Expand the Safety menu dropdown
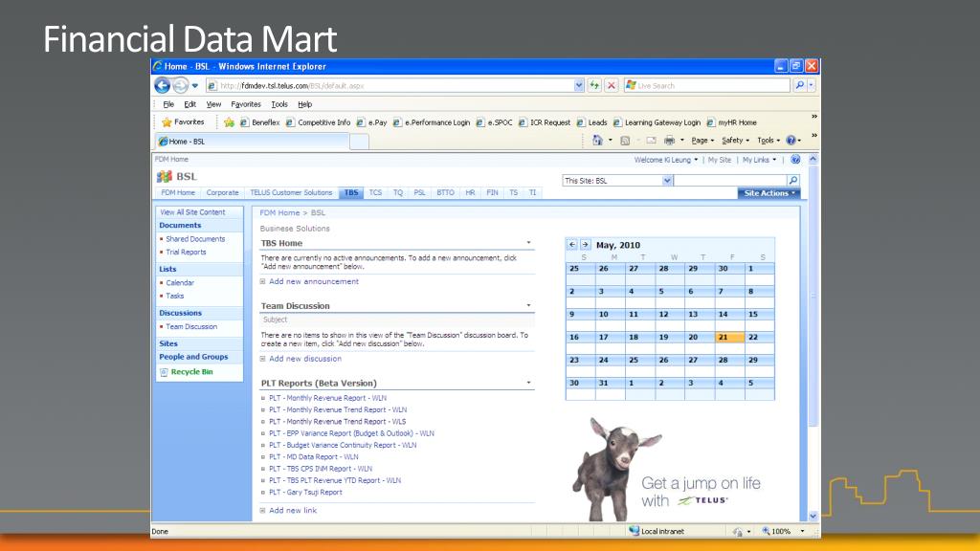The width and height of the screenshot is (980, 551). coord(735,141)
